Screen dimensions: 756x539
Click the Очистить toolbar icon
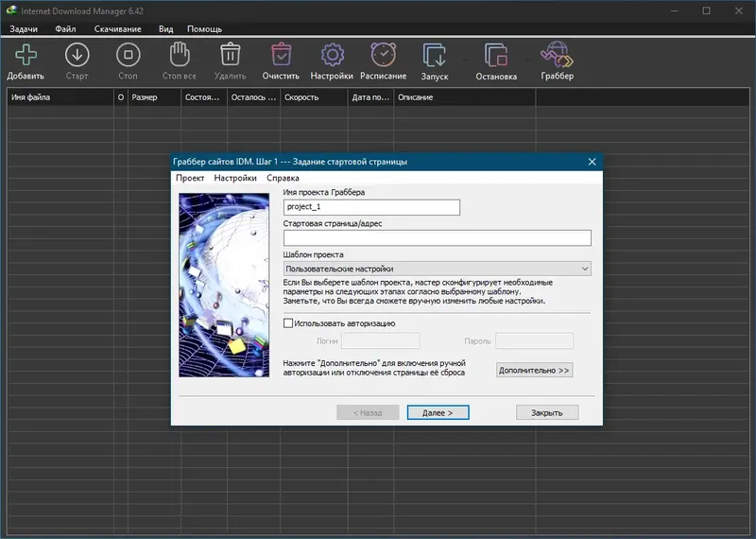[x=281, y=55]
